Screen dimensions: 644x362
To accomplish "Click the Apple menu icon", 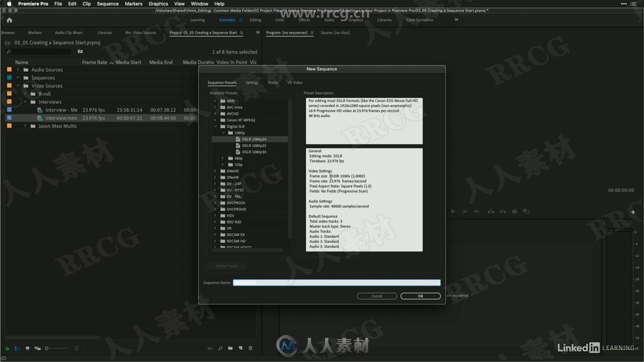I will [x=9, y=4].
